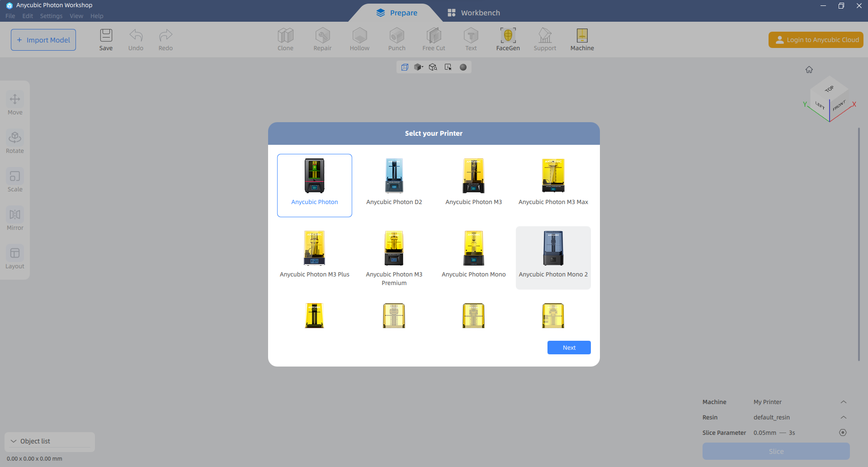Image resolution: width=868 pixels, height=467 pixels.
Task: Select the Mirror tool
Action: pos(15,219)
